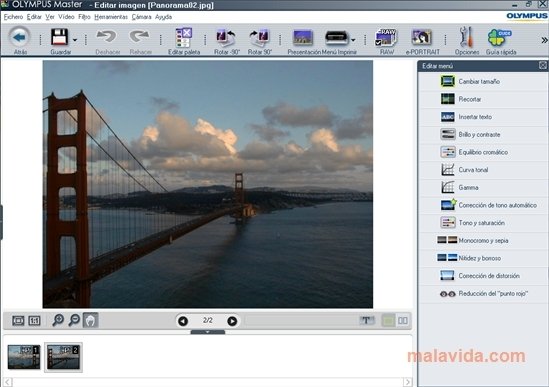
Task: Open the RAW development tool
Action: click(386, 37)
